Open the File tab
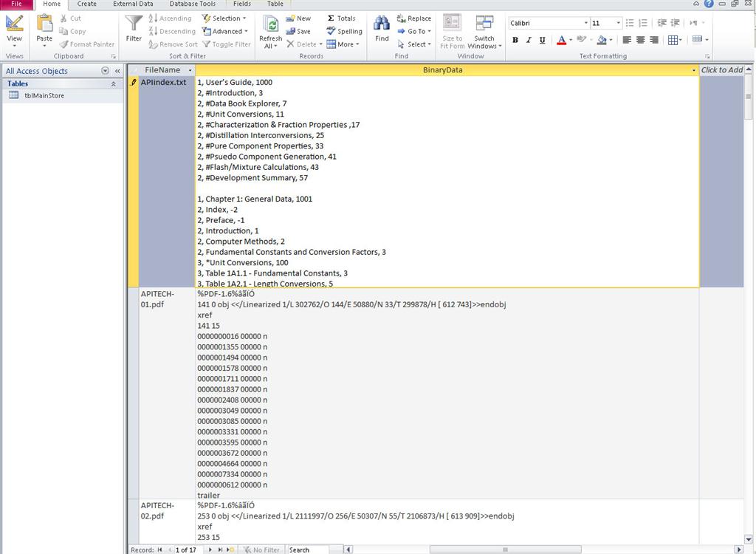The width and height of the screenshot is (756, 554). (16, 4)
